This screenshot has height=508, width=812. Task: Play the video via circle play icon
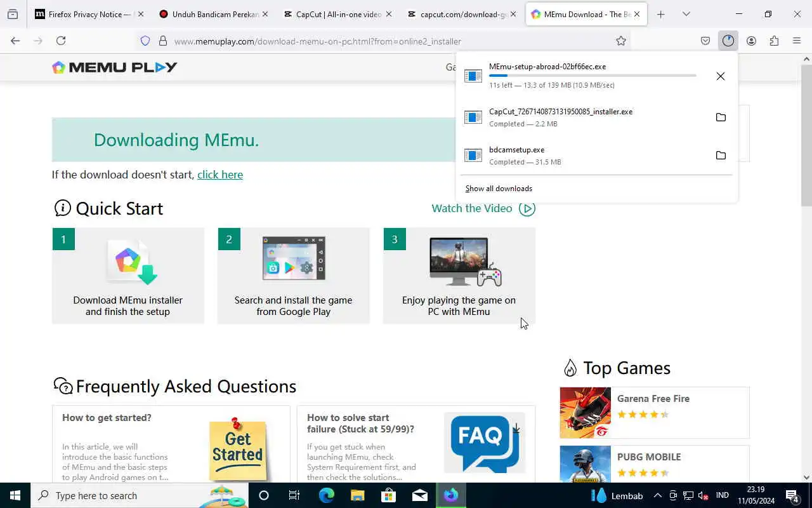527,208
